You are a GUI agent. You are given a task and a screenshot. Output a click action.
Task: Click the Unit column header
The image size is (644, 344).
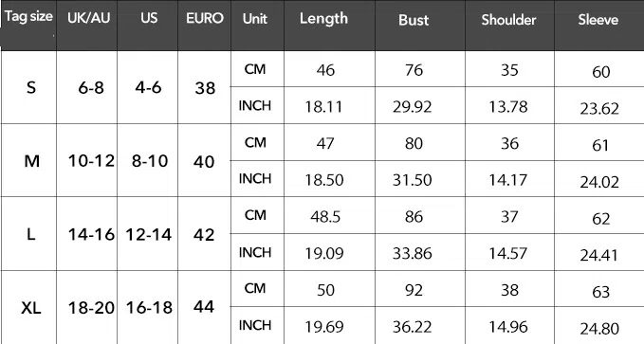point(254,18)
